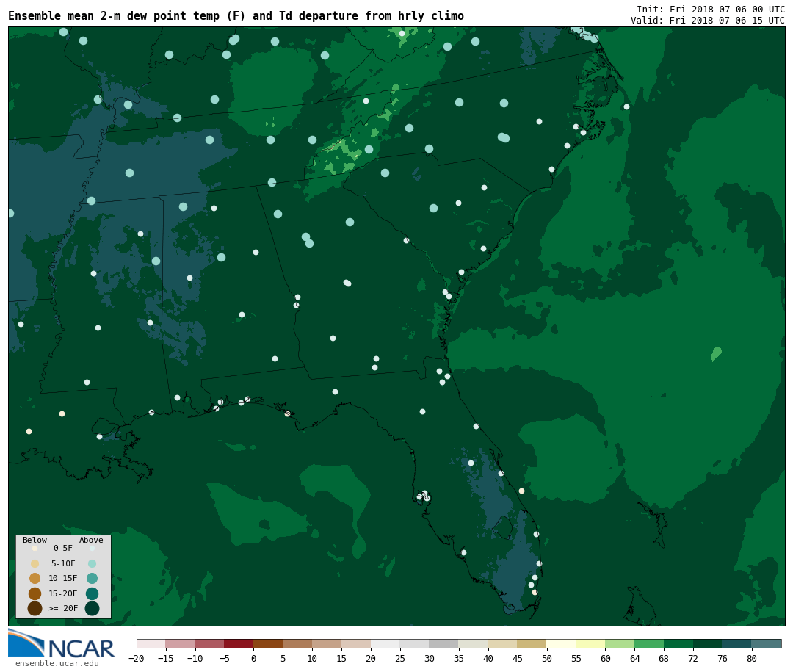This screenshot has height=672, width=793.
Task: Click the 5-10F below tan circle
Action: pyautogui.click(x=35, y=563)
